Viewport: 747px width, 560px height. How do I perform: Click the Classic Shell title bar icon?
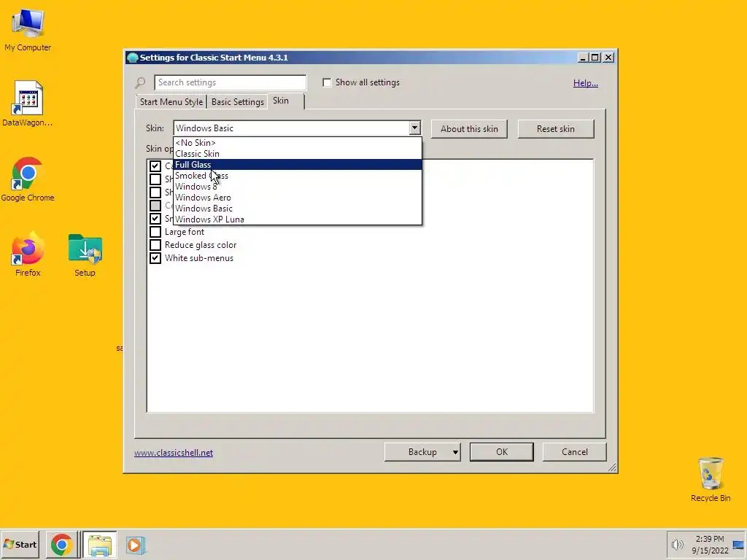[x=133, y=58]
